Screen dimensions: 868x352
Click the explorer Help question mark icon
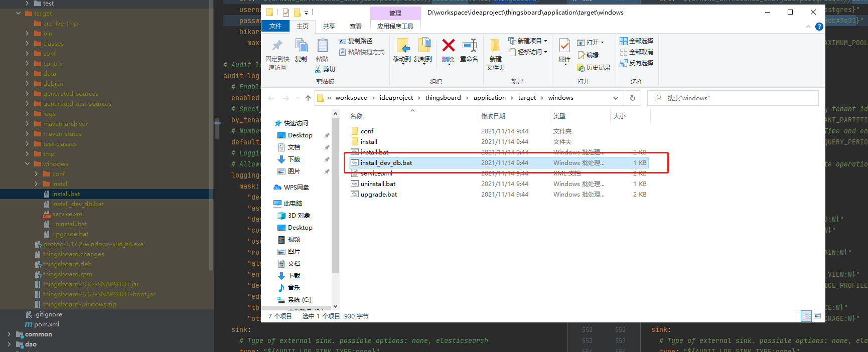[x=819, y=27]
